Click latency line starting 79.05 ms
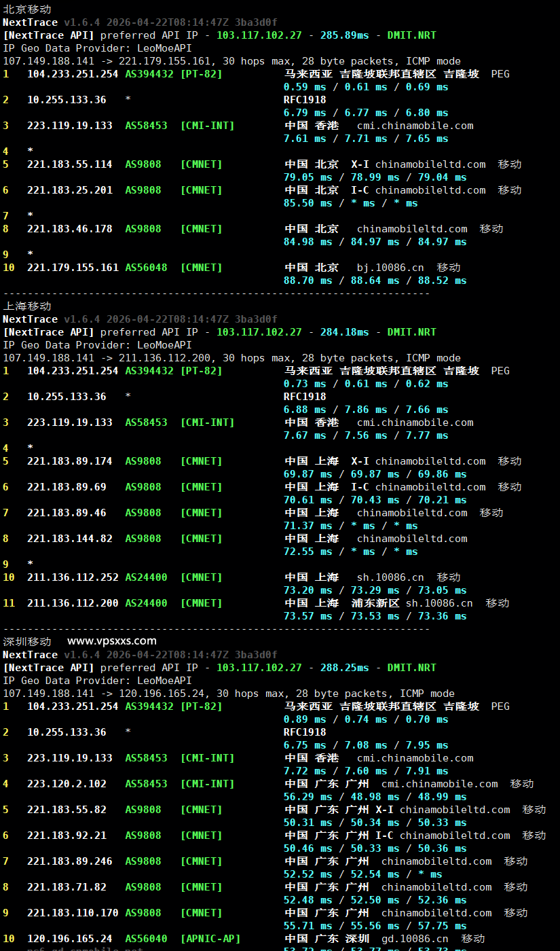This screenshot has width=560, height=951. (375, 177)
